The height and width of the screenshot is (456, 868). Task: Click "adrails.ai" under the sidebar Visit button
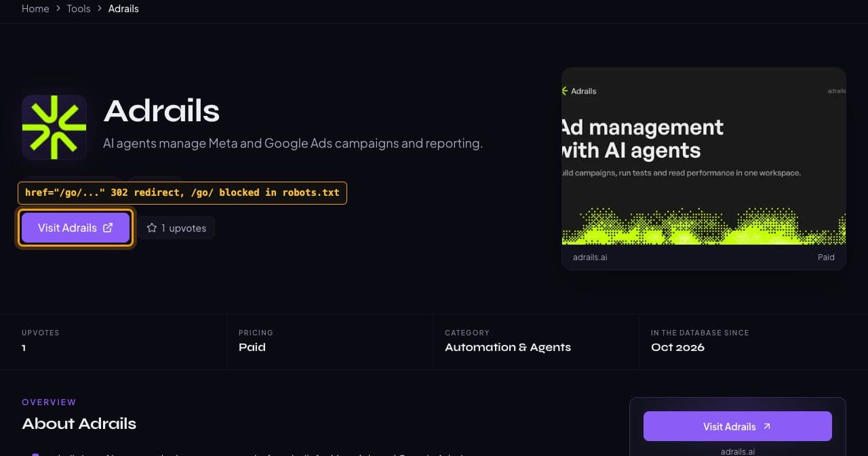pos(738,451)
